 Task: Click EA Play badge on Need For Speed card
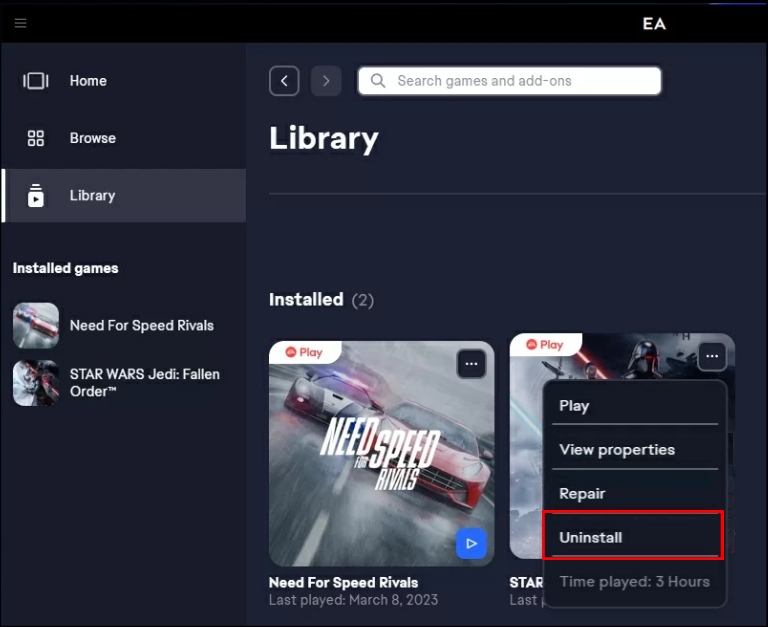(x=305, y=352)
